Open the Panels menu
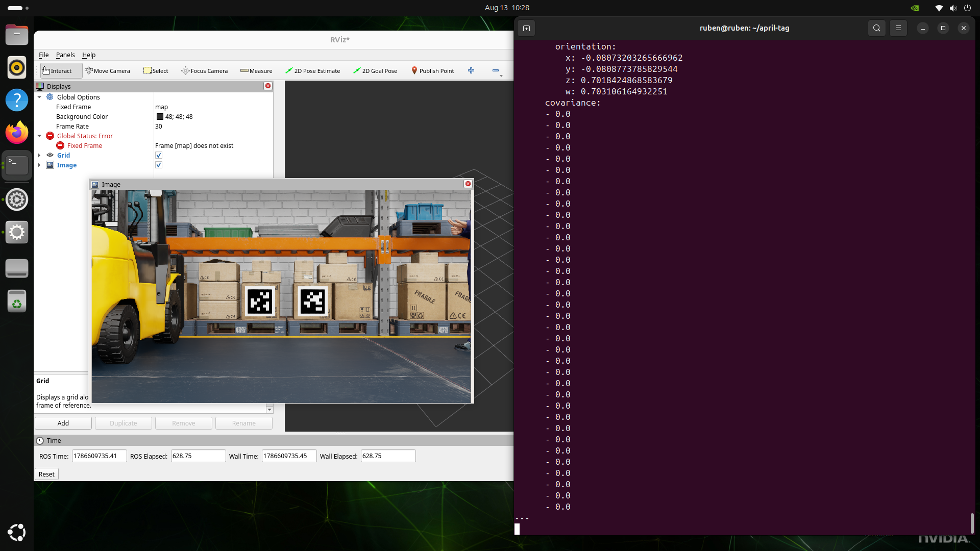Image resolution: width=980 pixels, height=551 pixels. (x=65, y=55)
